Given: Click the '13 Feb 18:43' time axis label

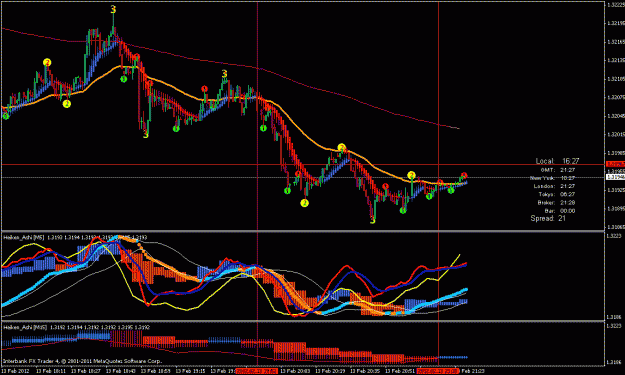Looking at the screenshot, I should pos(121,371).
